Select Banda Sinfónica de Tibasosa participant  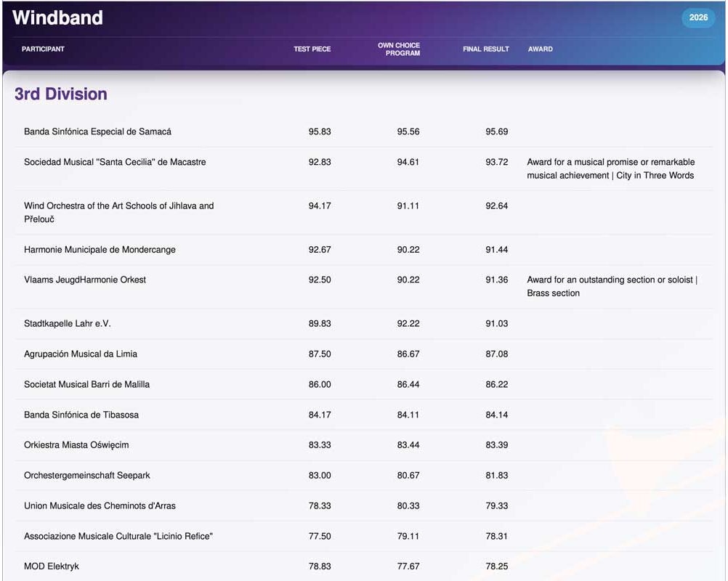click(81, 415)
